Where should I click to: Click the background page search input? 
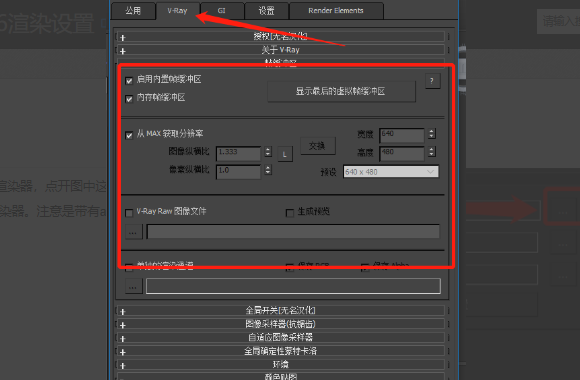point(559,21)
